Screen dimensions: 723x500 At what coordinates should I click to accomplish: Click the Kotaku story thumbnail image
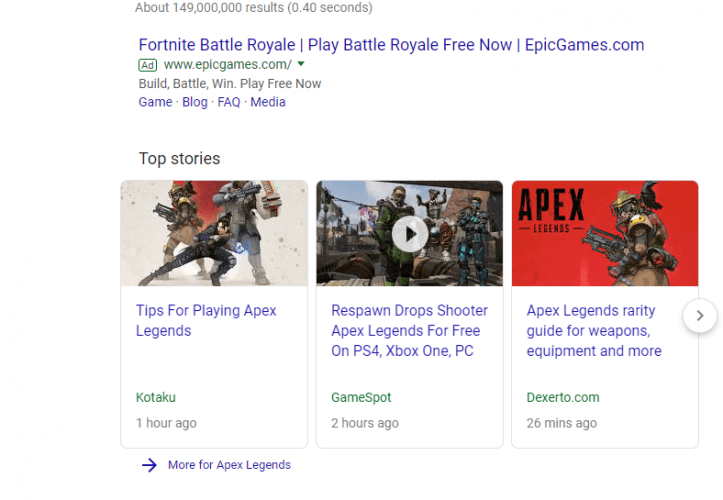(214, 234)
